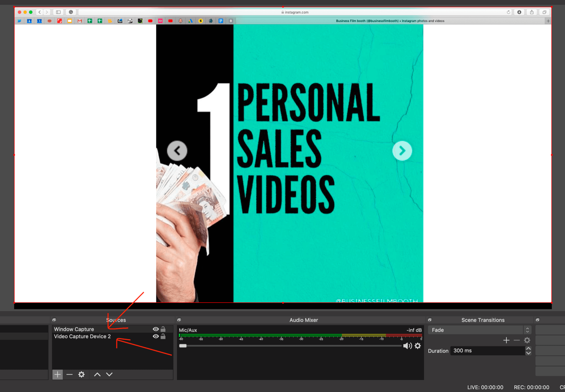Click the instagram.com address bar
The height and width of the screenshot is (392, 565).
[x=295, y=12]
